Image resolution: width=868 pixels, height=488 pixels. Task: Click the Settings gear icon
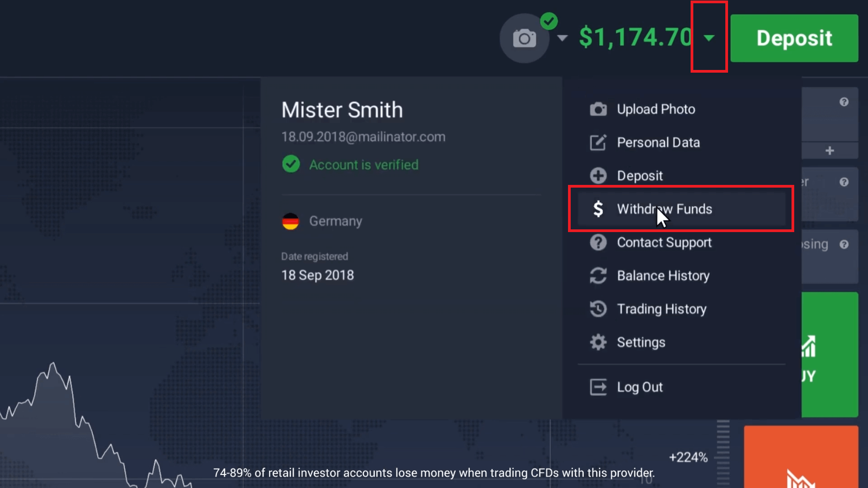598,342
